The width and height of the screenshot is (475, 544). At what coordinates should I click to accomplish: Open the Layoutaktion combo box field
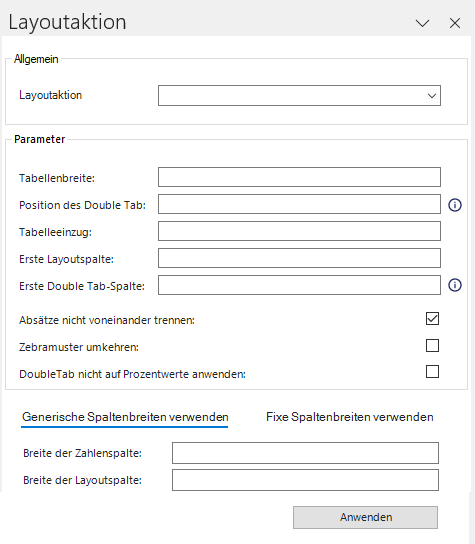[x=299, y=95]
